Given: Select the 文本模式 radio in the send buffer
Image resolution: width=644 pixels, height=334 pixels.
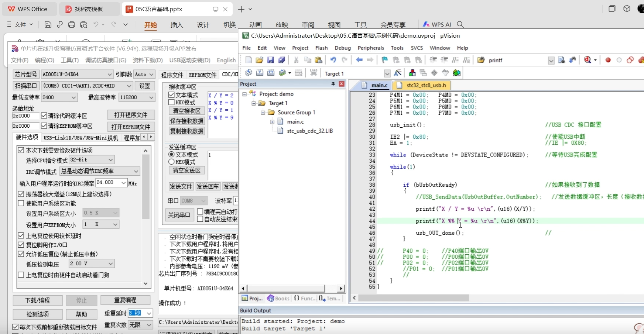Looking at the screenshot, I should (171, 154).
